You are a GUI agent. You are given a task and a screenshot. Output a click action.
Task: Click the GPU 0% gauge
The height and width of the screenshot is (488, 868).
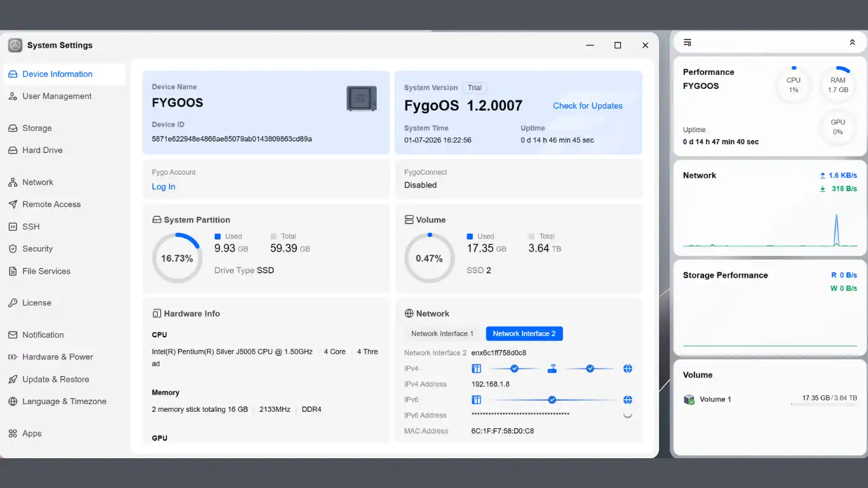coord(838,126)
